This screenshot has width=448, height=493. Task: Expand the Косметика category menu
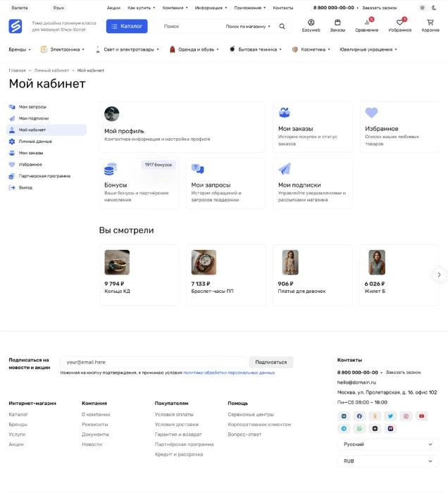[x=311, y=49]
